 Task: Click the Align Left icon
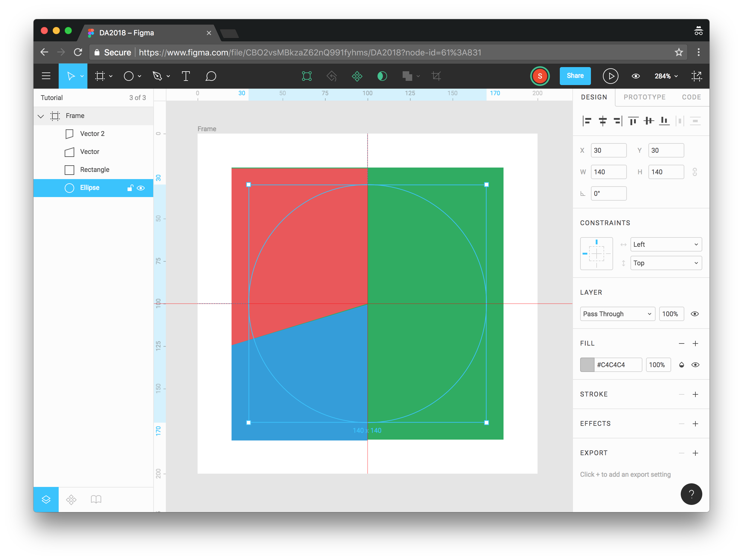pos(587,121)
